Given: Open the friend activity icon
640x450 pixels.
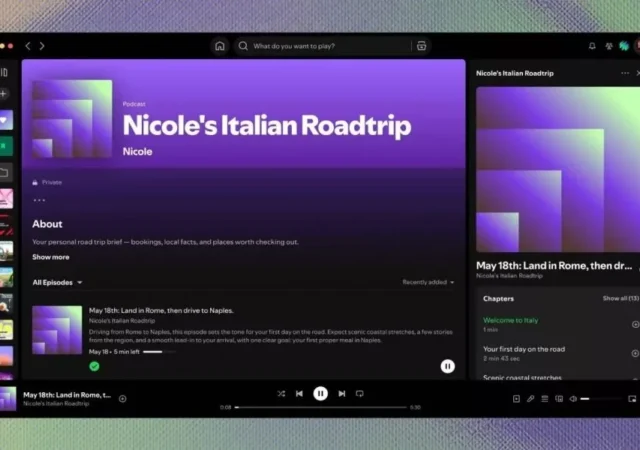Looking at the screenshot, I should tap(609, 46).
